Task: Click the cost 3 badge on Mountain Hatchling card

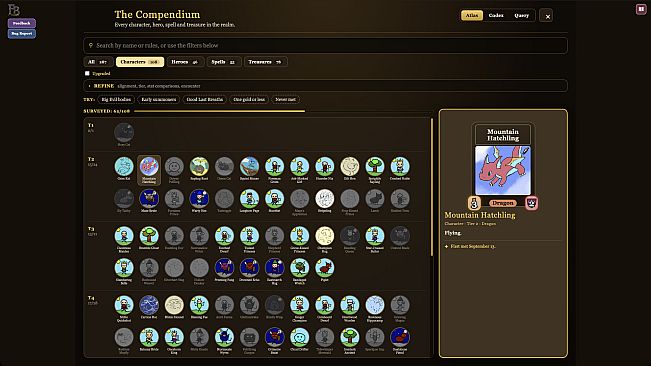Action: click(474, 203)
